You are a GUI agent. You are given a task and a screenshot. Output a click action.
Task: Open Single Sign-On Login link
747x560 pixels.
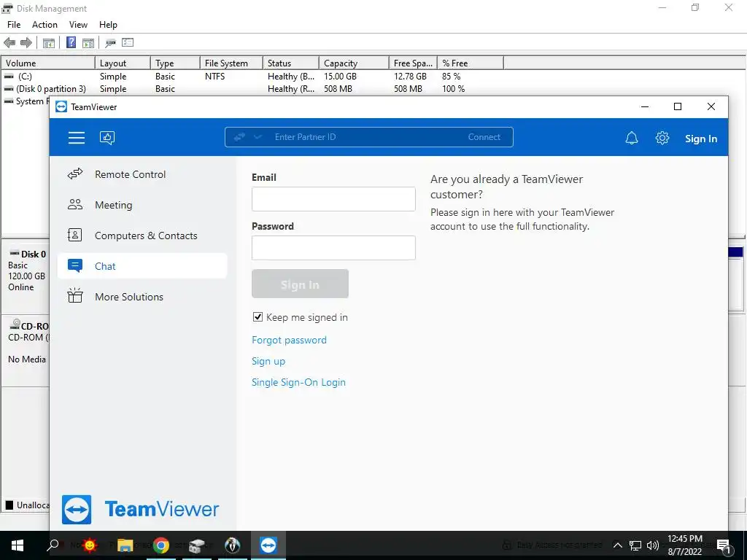(298, 382)
